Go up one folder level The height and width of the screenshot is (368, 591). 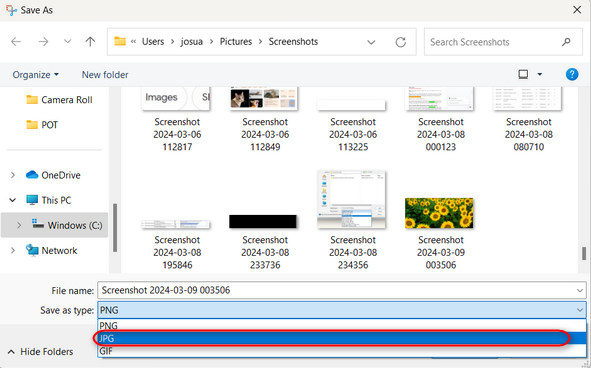point(90,42)
